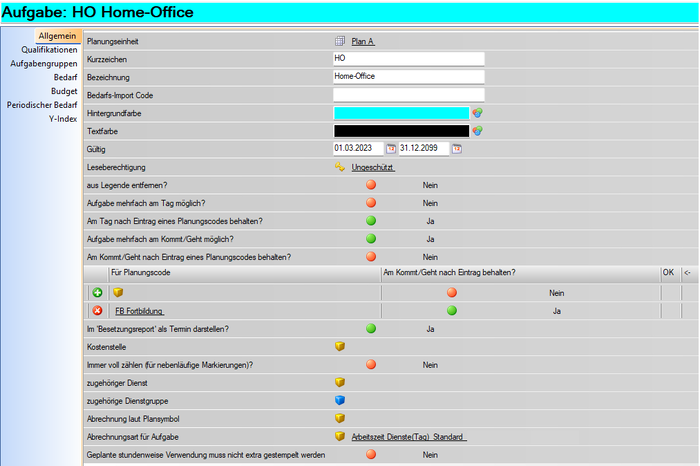Open the Periodischer Bedarf tab

tap(42, 105)
